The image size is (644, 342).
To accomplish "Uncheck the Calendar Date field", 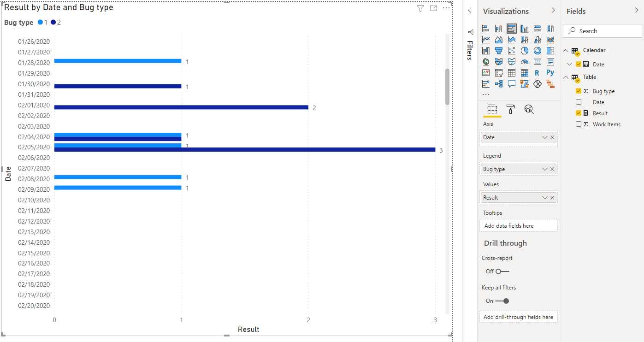I will (579, 65).
